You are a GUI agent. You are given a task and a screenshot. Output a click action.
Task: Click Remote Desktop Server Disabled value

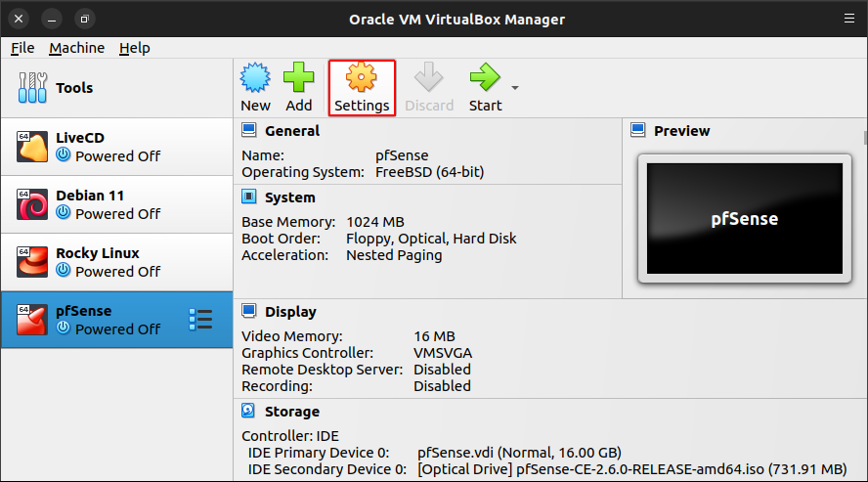(442, 370)
